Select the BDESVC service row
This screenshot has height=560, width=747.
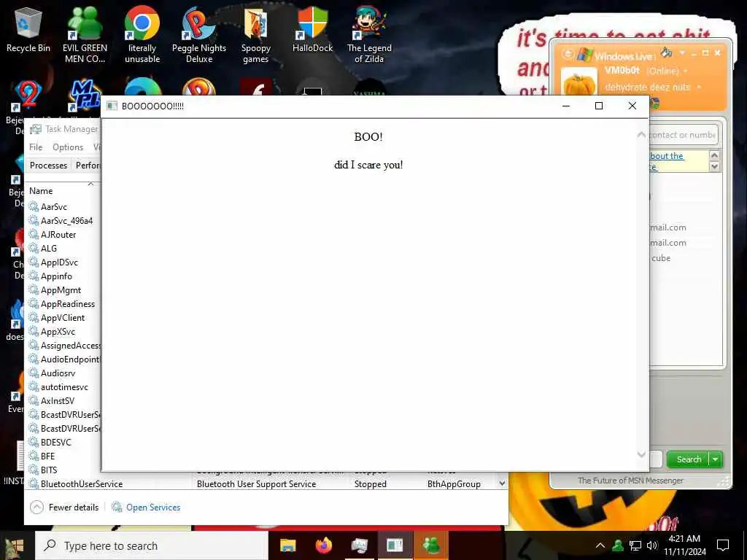coord(64,442)
